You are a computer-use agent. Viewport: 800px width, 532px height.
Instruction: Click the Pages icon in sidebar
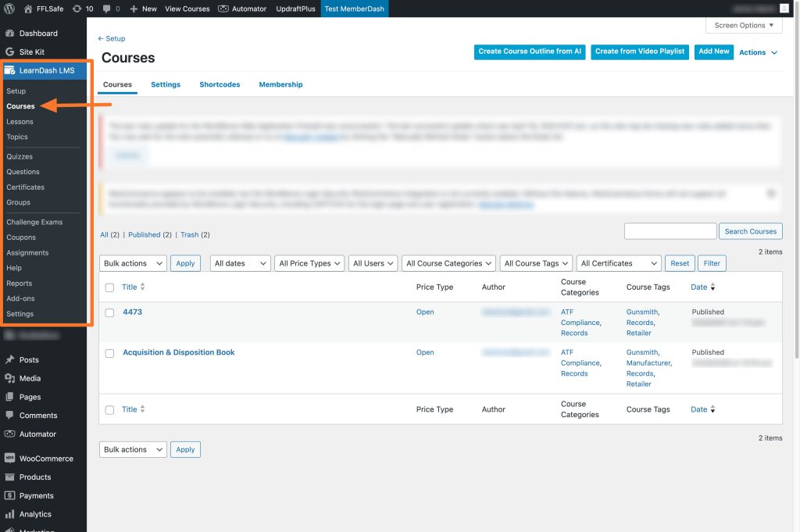coord(9,397)
